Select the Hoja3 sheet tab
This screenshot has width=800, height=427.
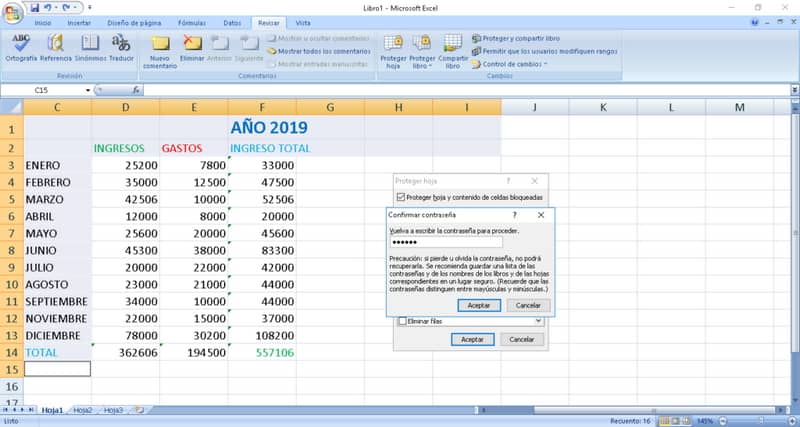point(113,410)
